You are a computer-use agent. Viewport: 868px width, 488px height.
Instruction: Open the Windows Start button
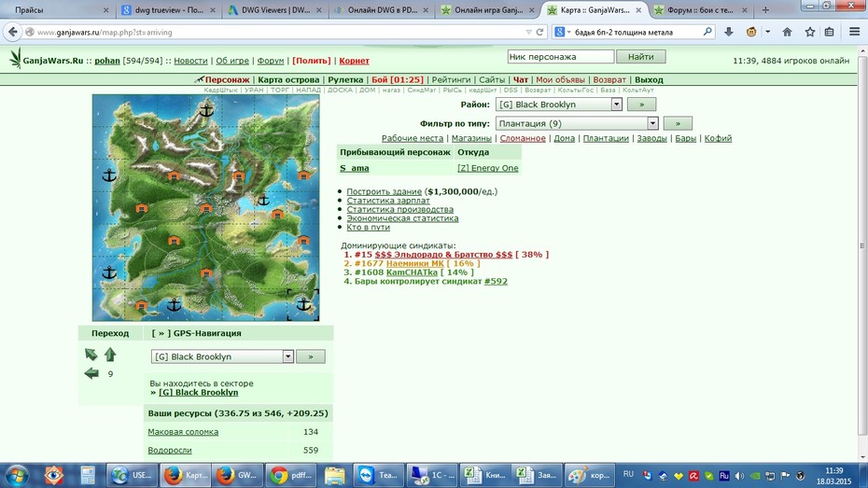pyautogui.click(x=17, y=475)
